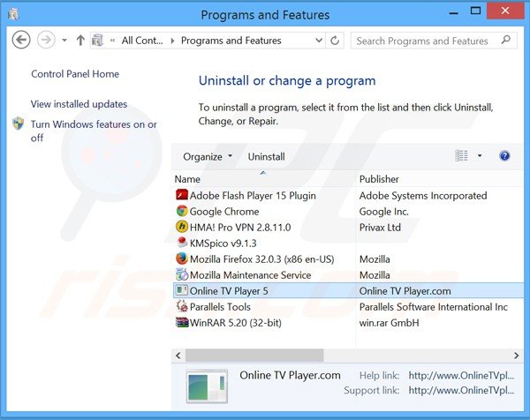Click the Privax Ltd publisher cell
The height and width of the screenshot is (420, 530).
pos(380,228)
